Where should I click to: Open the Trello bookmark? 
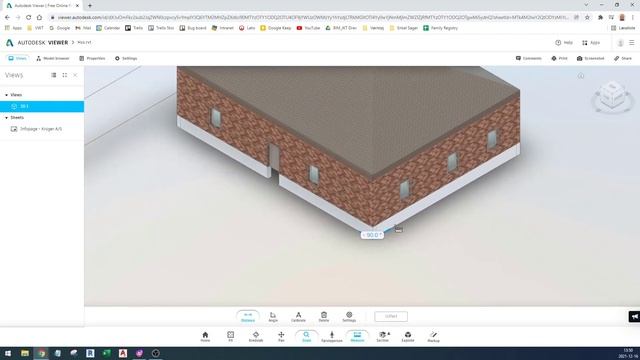coord(134,28)
